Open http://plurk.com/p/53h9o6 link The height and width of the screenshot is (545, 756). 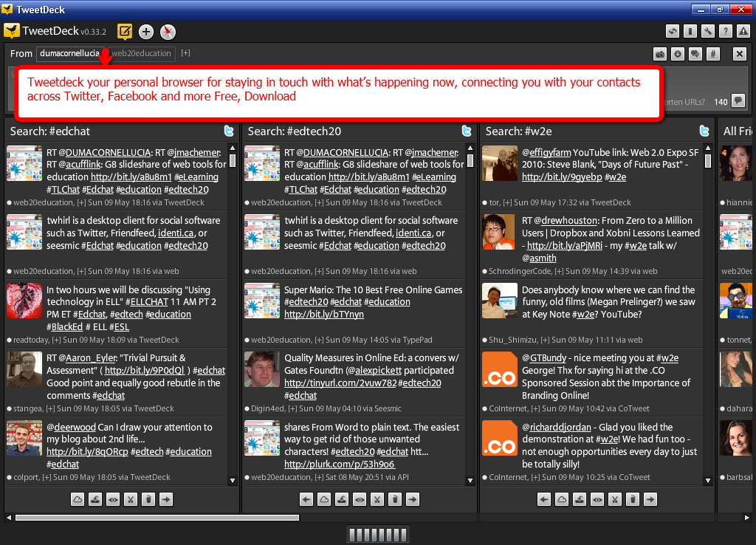[340, 465]
